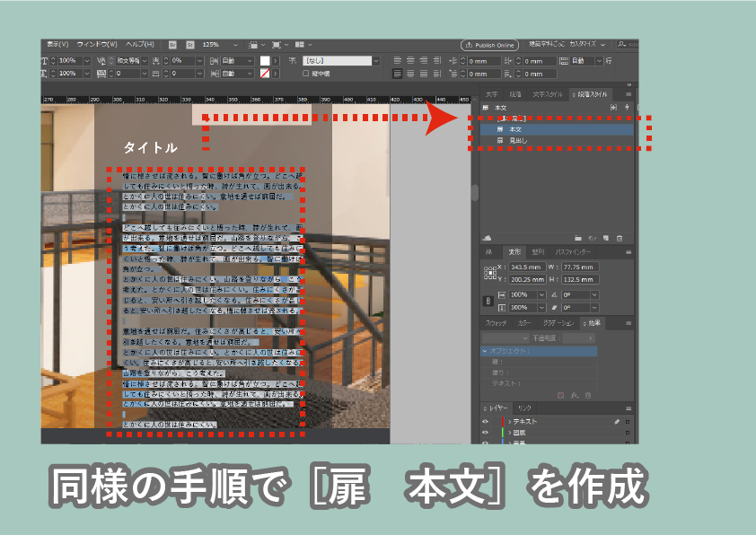Open the zoom level 125% dropdown
The image size is (756, 535).
pyautogui.click(x=235, y=45)
